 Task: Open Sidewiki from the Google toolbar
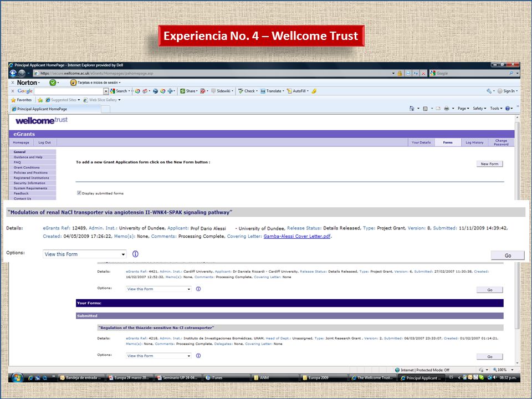pos(222,91)
